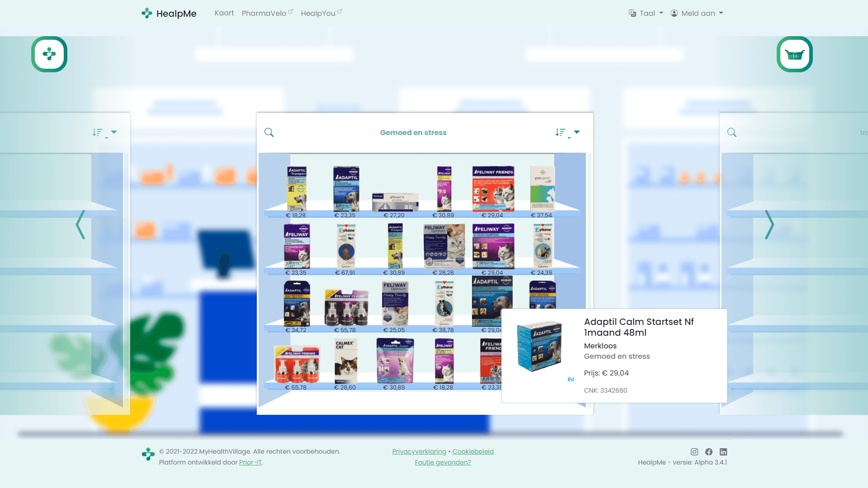Click the HealpMe logo in navbar
Screen dimensions: 868x488
169,14
